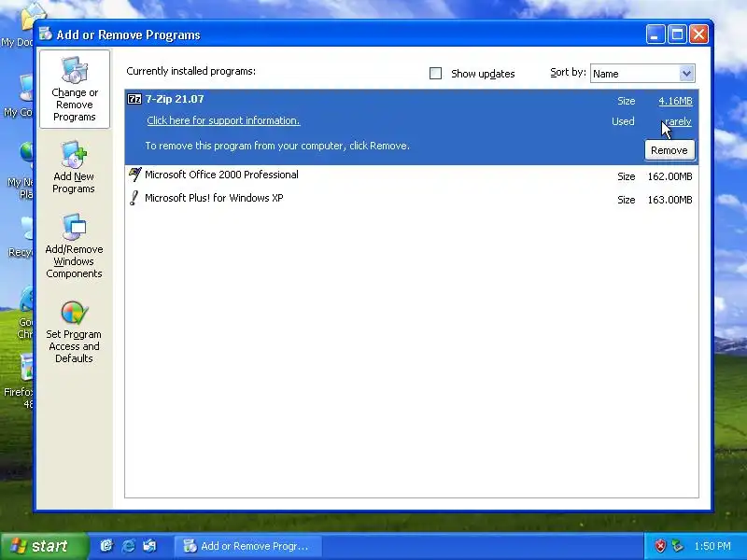Enable the Show updates checkbox
The width and height of the screenshot is (747, 560).
pyautogui.click(x=435, y=74)
